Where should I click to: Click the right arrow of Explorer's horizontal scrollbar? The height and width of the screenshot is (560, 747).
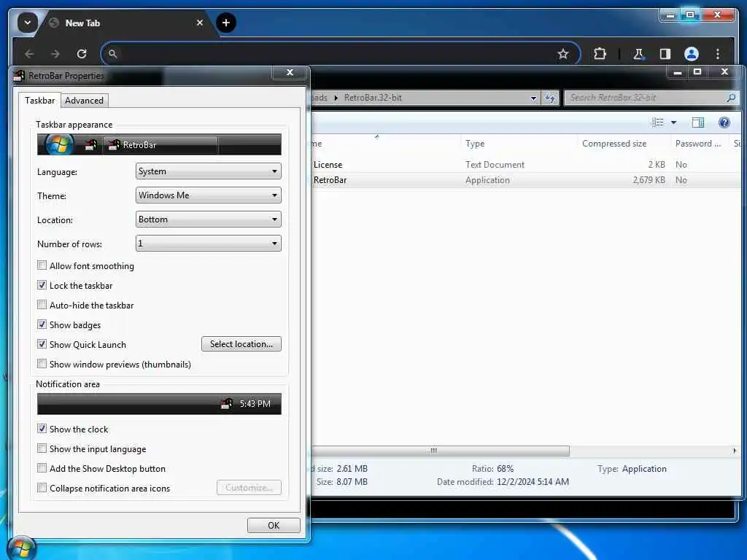tap(734, 451)
